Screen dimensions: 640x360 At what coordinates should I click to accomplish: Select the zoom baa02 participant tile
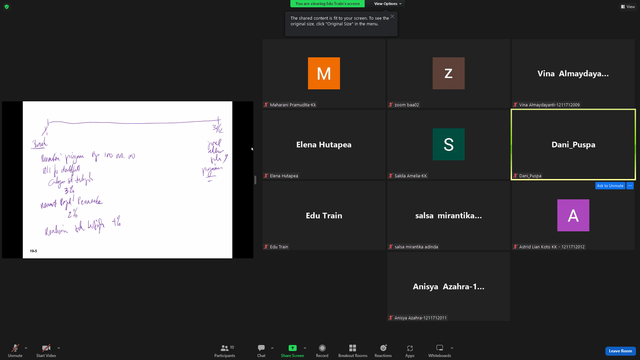coord(449,73)
